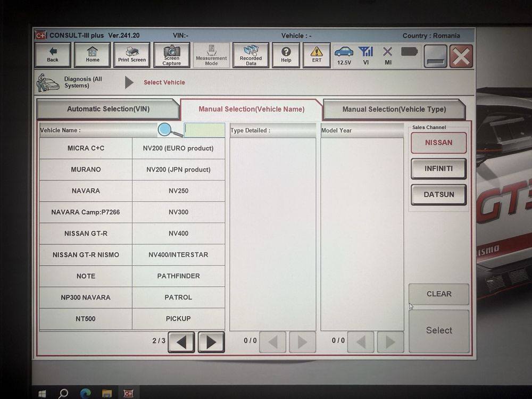Go to Home screen
The width and height of the screenshot is (532, 399).
pyautogui.click(x=92, y=55)
